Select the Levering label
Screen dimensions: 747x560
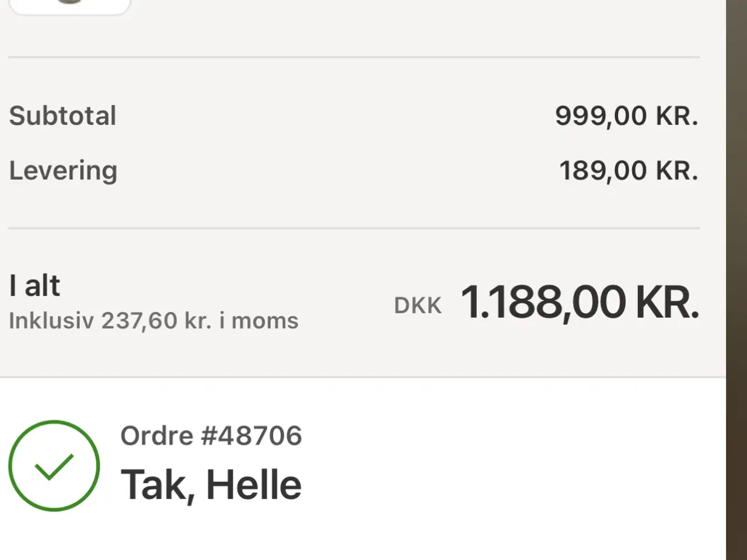63,170
